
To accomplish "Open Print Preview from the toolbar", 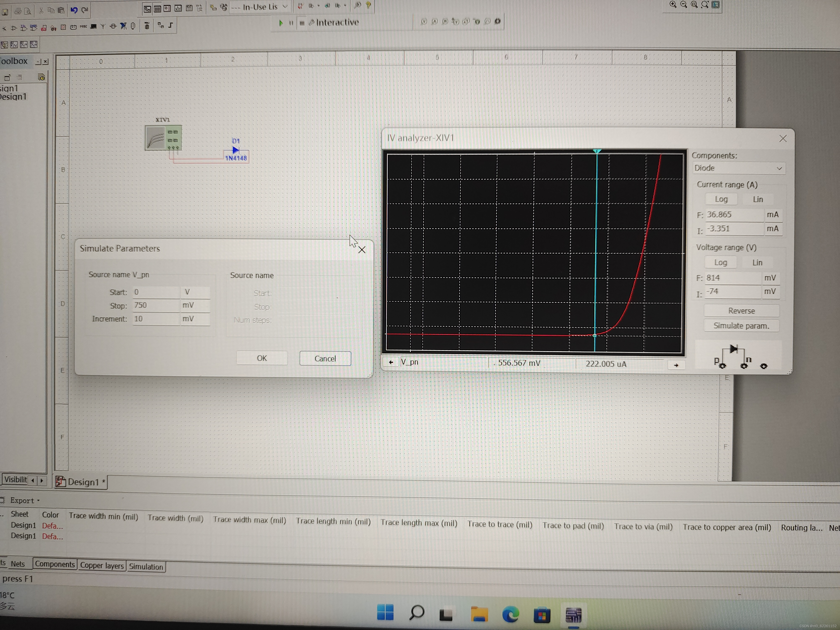I will pyautogui.click(x=28, y=11).
